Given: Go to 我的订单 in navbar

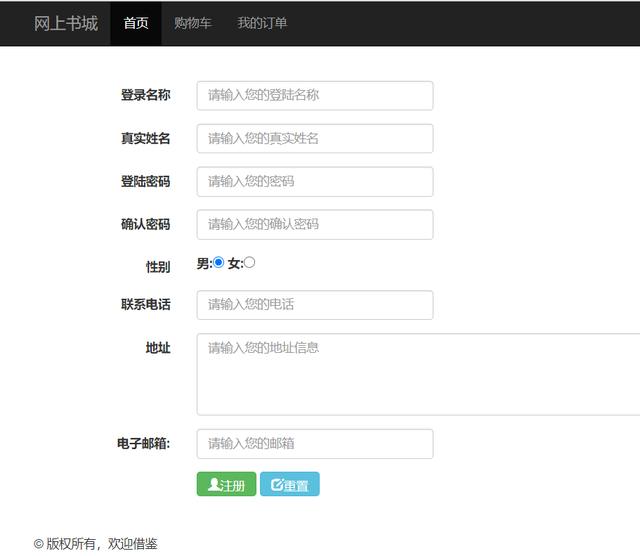Looking at the screenshot, I should click(x=262, y=23).
